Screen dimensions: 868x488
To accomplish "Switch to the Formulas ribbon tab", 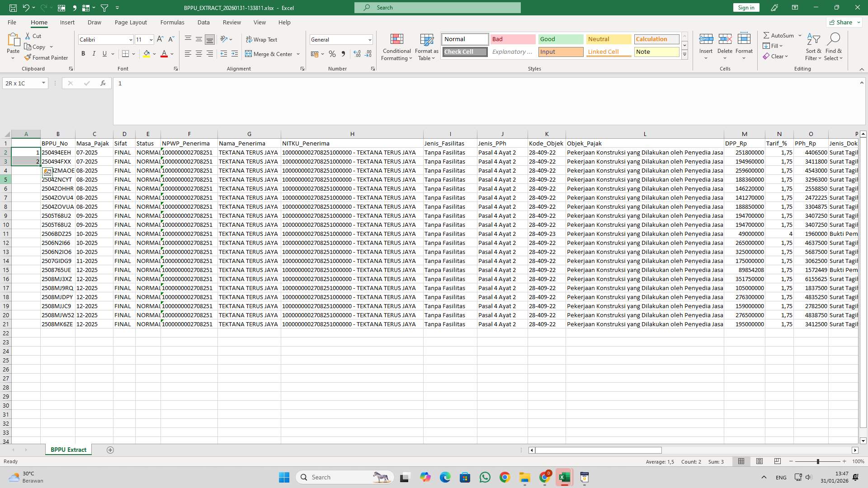I will [172, 22].
